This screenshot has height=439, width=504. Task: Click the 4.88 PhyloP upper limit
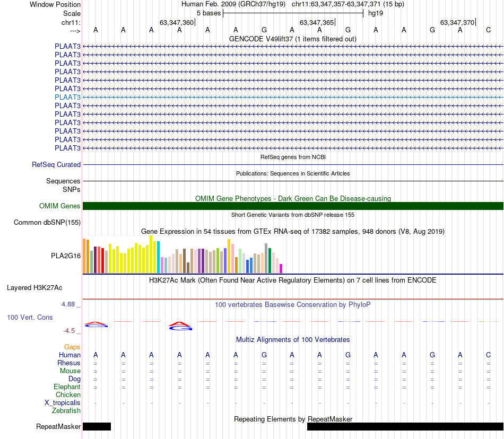tap(68, 304)
